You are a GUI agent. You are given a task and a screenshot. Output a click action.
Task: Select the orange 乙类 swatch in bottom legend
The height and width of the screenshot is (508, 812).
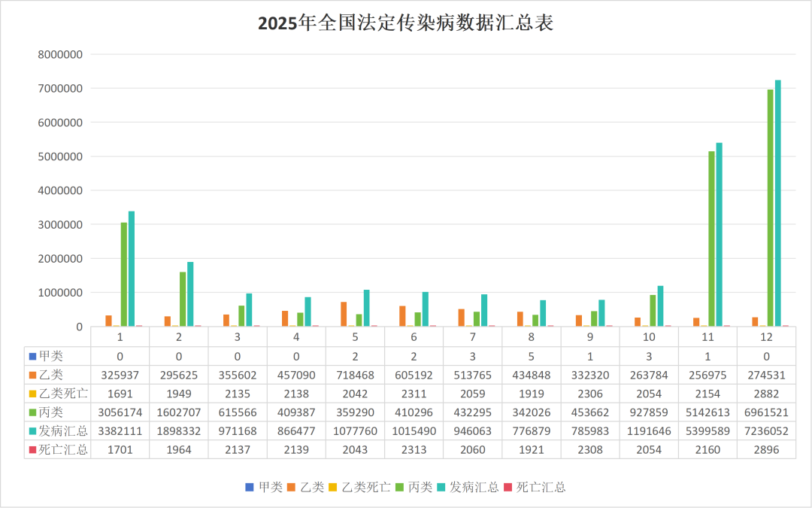[291, 487]
